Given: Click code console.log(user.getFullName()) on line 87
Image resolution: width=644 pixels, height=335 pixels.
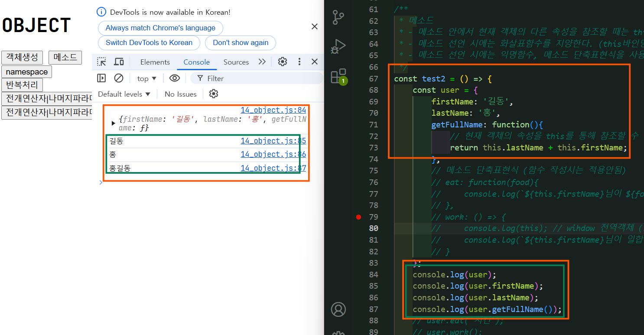Looking at the screenshot, I should [487, 309].
